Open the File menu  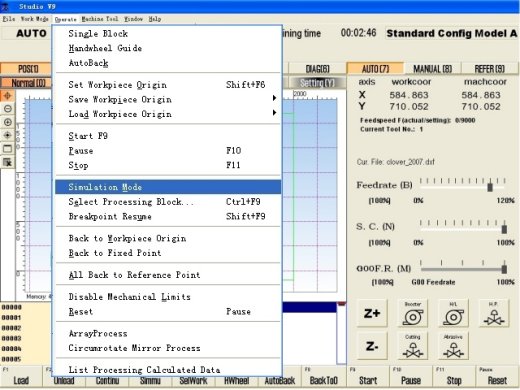(9, 19)
